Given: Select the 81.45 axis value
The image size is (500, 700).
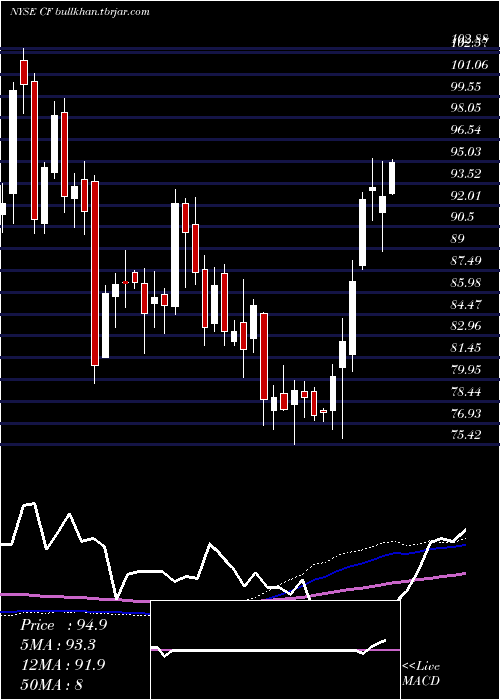Looking at the screenshot, I should [x=466, y=348].
